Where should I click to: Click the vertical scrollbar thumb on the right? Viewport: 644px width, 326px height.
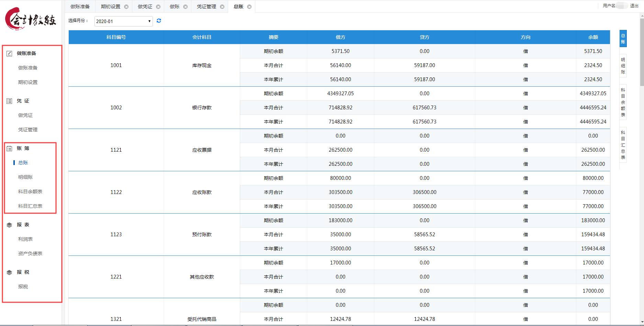(x=642, y=52)
